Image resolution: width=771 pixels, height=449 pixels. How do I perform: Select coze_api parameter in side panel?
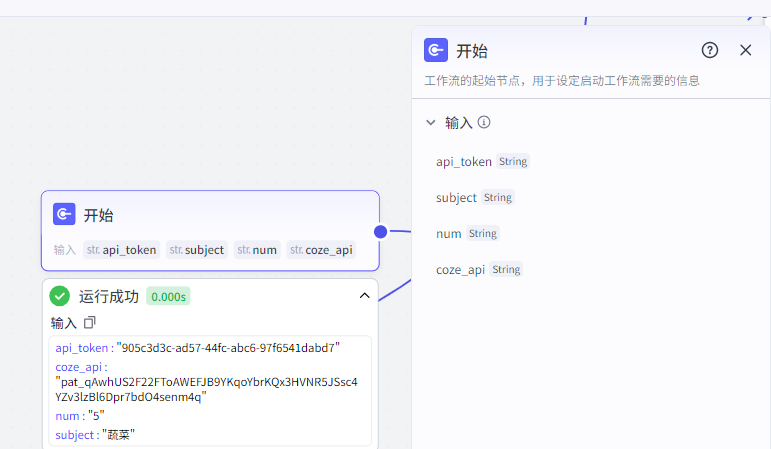460,269
